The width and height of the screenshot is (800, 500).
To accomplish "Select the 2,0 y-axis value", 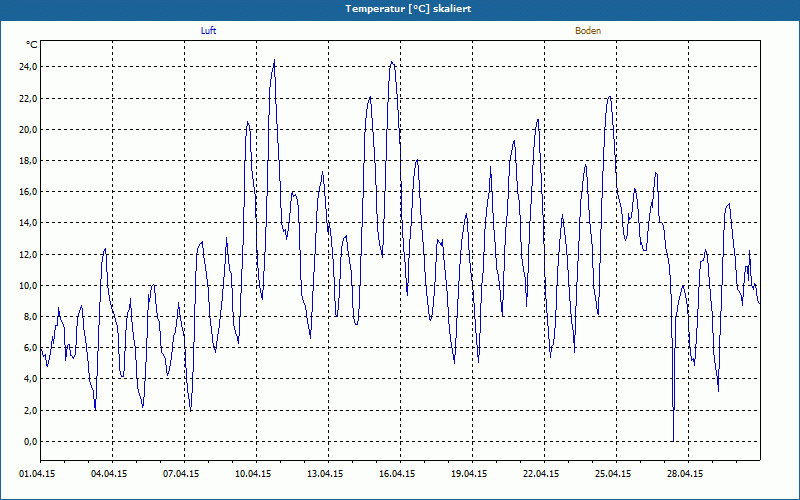I will [x=30, y=411].
